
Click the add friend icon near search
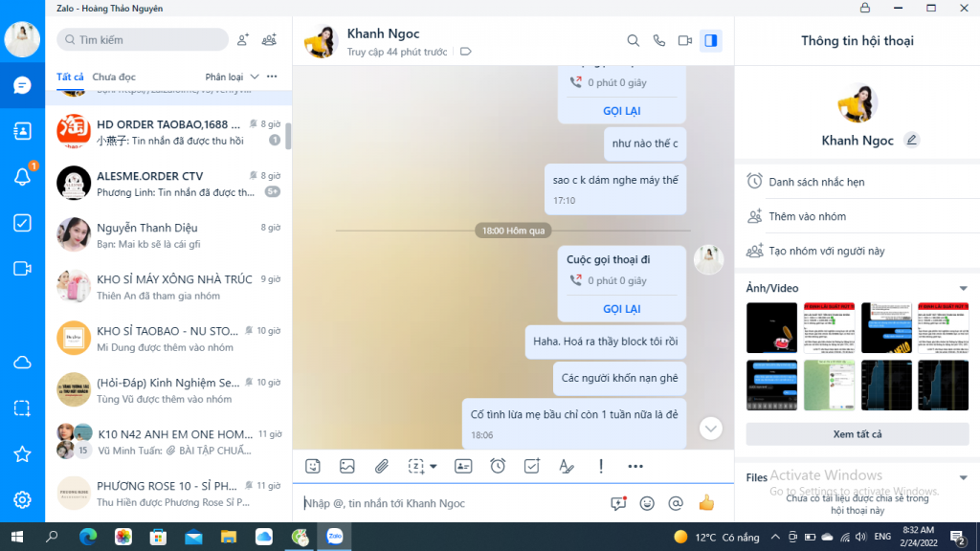point(243,39)
